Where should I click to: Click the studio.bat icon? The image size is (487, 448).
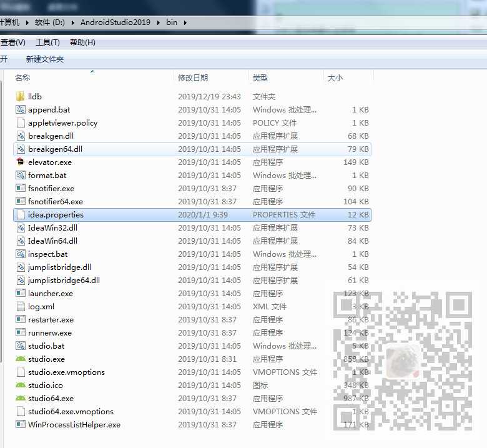click(21, 346)
